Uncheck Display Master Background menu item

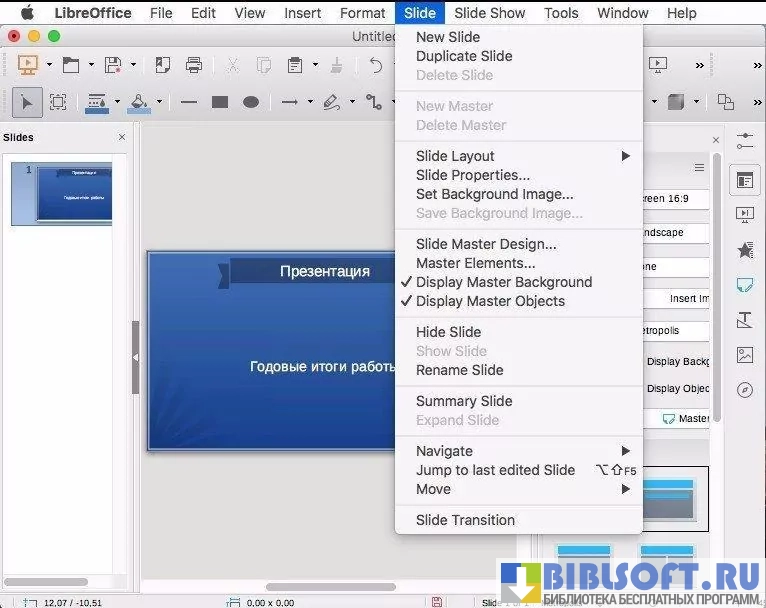504,282
